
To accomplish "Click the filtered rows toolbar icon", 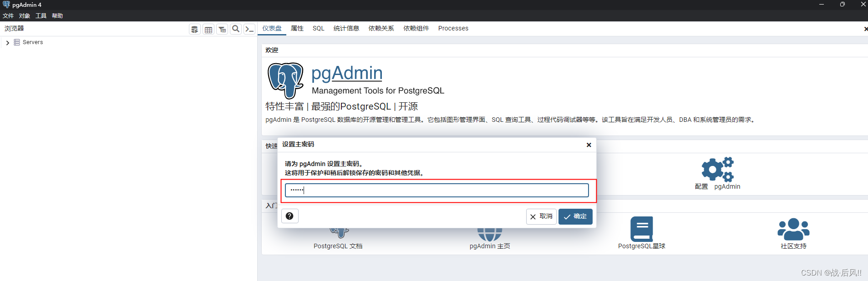I will [222, 29].
